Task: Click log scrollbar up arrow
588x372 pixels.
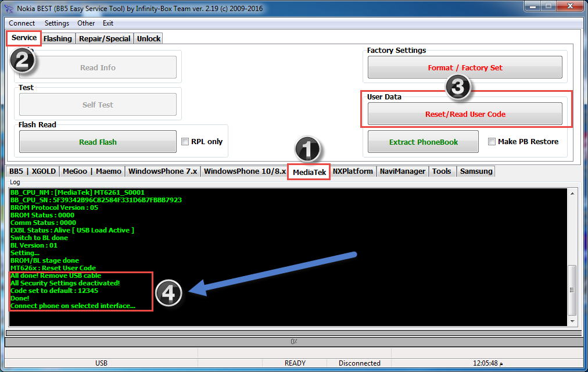Action: coord(572,194)
